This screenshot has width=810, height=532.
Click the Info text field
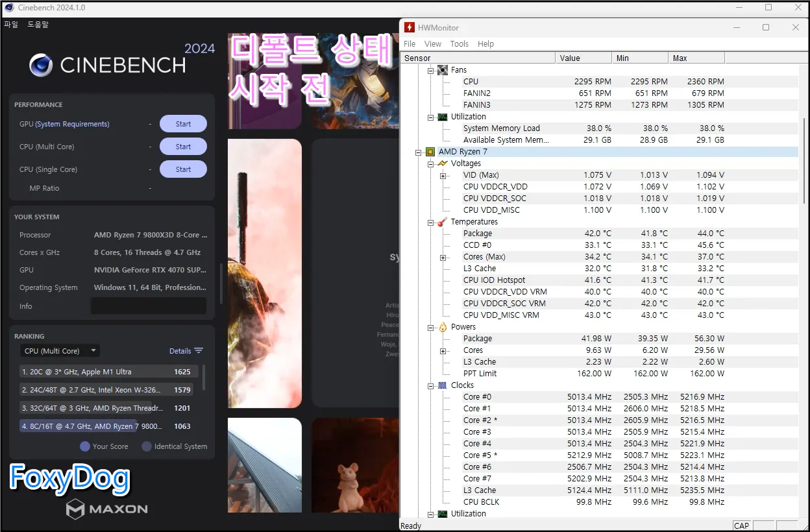(149, 306)
